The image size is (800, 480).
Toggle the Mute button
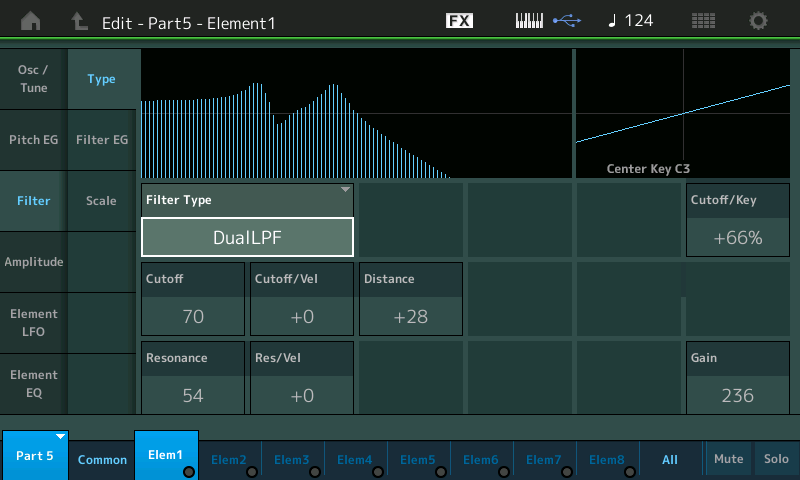[x=728, y=459]
